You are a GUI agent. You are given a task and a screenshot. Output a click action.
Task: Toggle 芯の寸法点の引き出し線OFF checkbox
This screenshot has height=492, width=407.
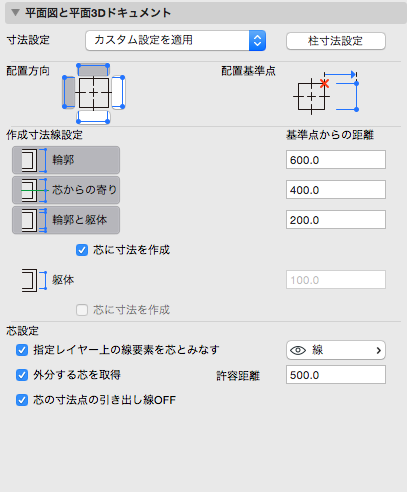point(22,400)
